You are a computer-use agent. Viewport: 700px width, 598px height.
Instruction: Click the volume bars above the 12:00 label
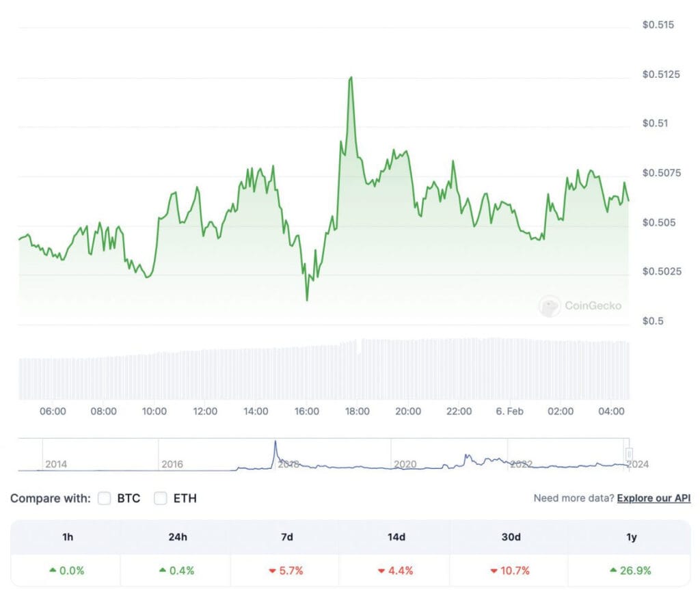tap(205, 374)
